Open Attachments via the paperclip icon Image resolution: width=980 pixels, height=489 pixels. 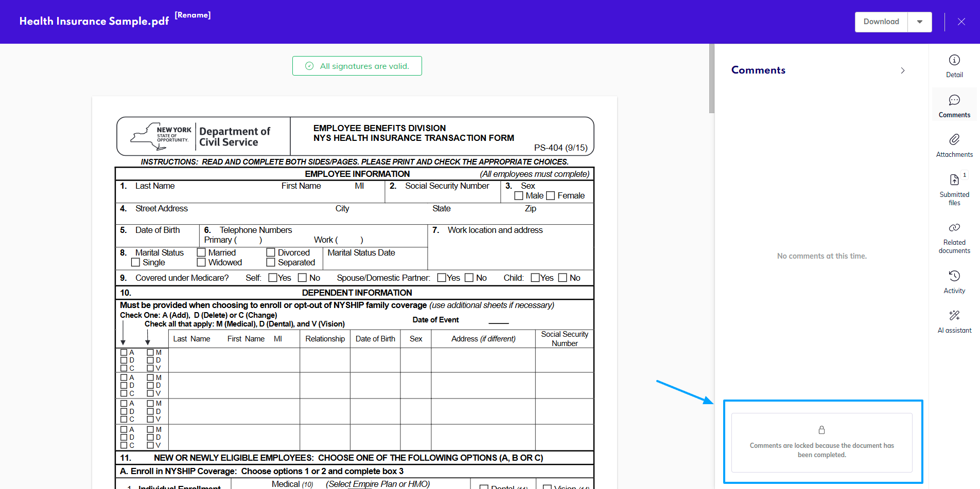point(954,140)
